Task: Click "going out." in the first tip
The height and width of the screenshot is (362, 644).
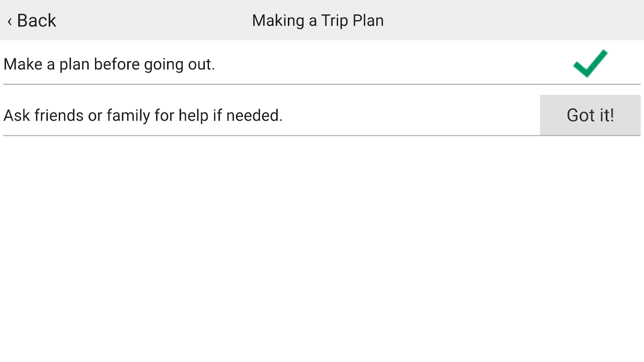Action: click(179, 64)
